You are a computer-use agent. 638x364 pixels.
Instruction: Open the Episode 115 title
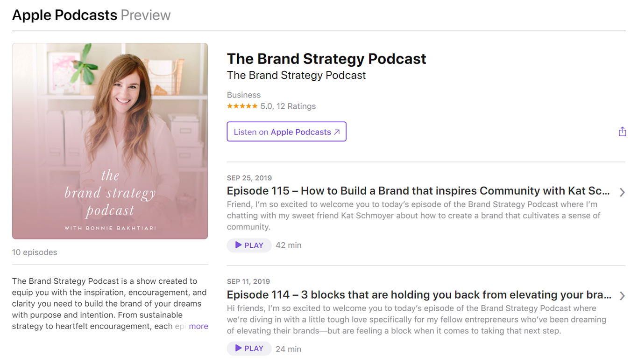418,191
